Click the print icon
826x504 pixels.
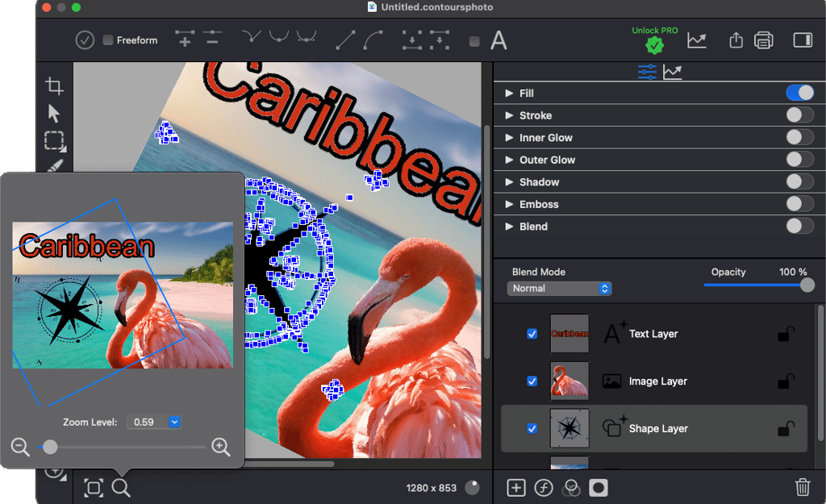[763, 40]
